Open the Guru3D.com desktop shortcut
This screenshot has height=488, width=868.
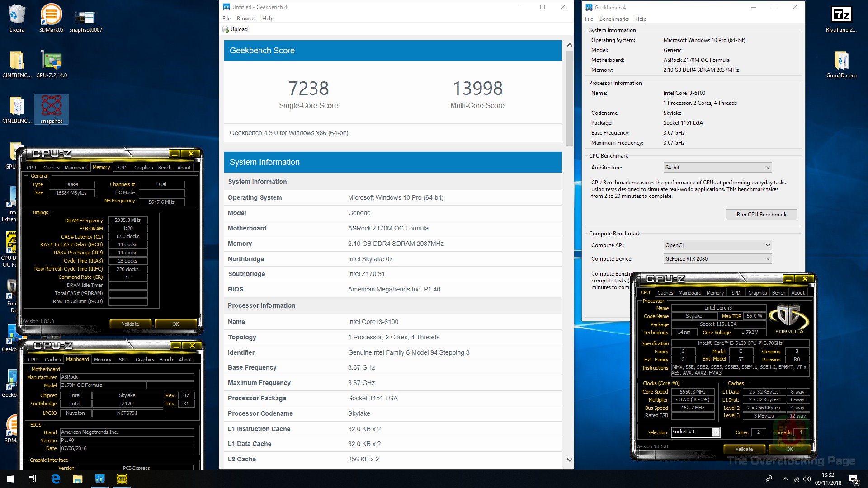842,61
